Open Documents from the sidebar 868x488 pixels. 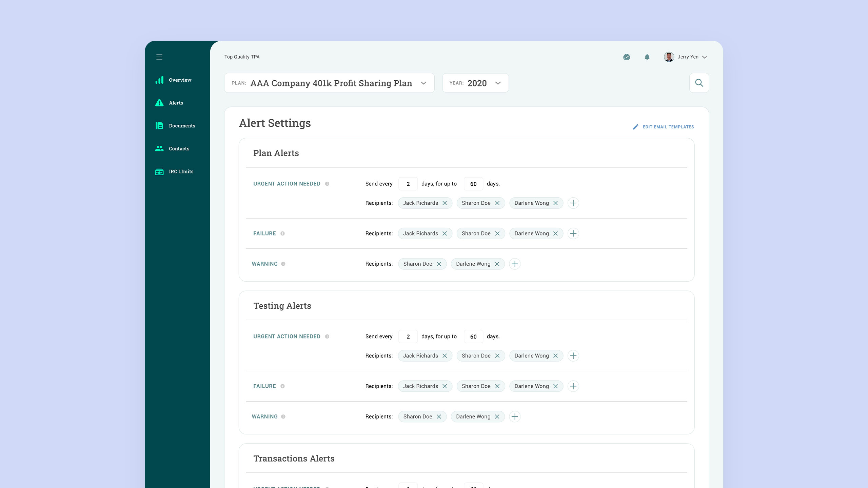coord(182,126)
